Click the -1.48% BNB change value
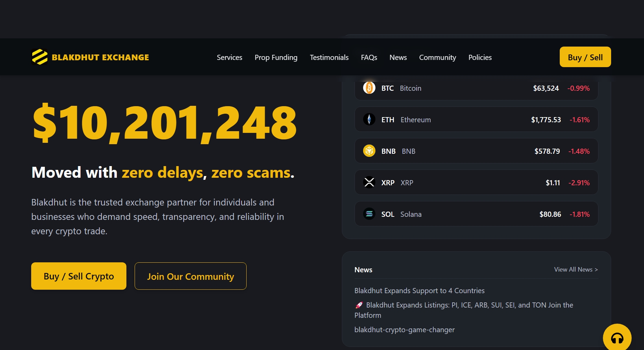The image size is (644, 350). click(579, 151)
